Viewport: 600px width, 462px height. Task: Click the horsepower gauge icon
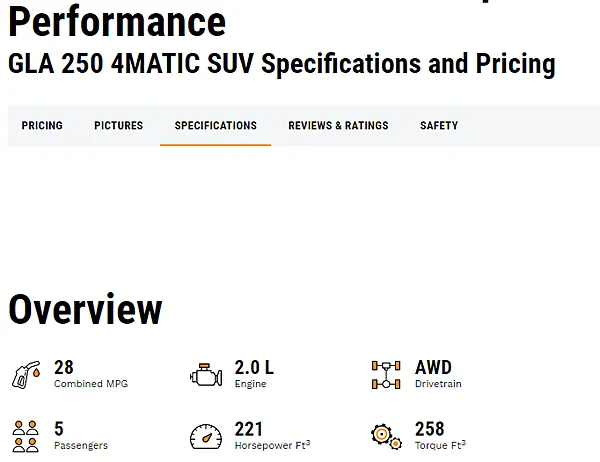pos(205,436)
